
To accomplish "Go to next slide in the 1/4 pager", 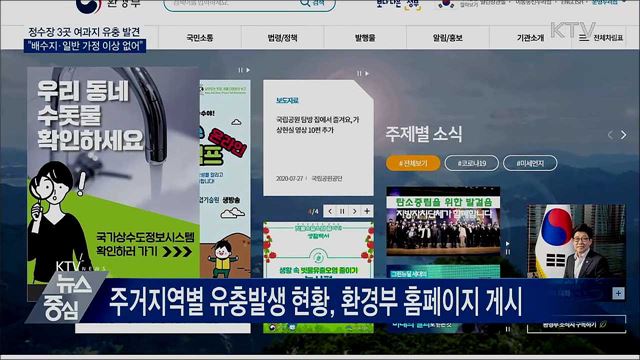I will [355, 211].
